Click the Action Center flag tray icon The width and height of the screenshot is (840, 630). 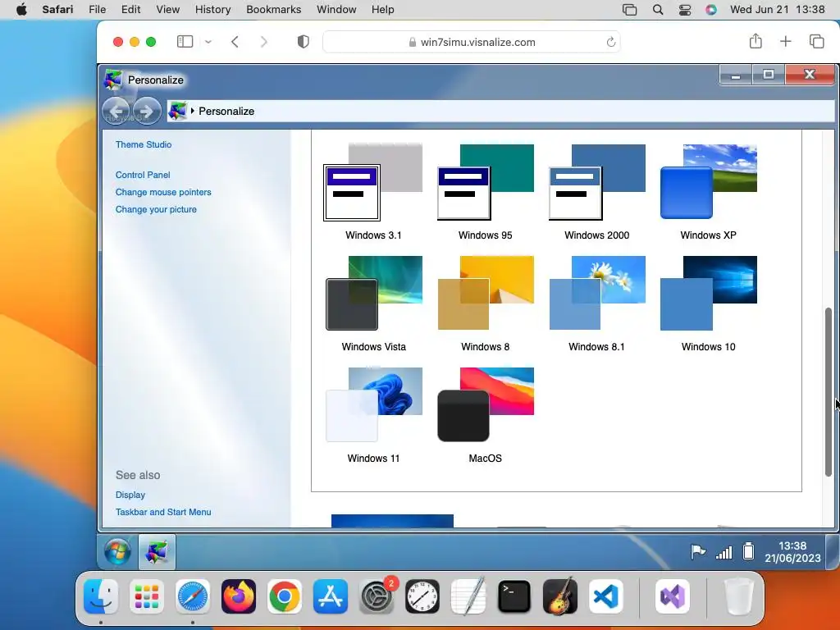(x=697, y=551)
